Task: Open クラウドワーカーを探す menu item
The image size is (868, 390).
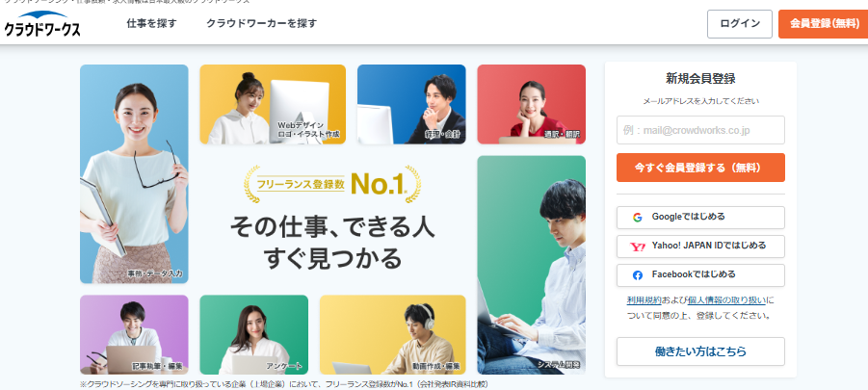Action: coord(262,24)
